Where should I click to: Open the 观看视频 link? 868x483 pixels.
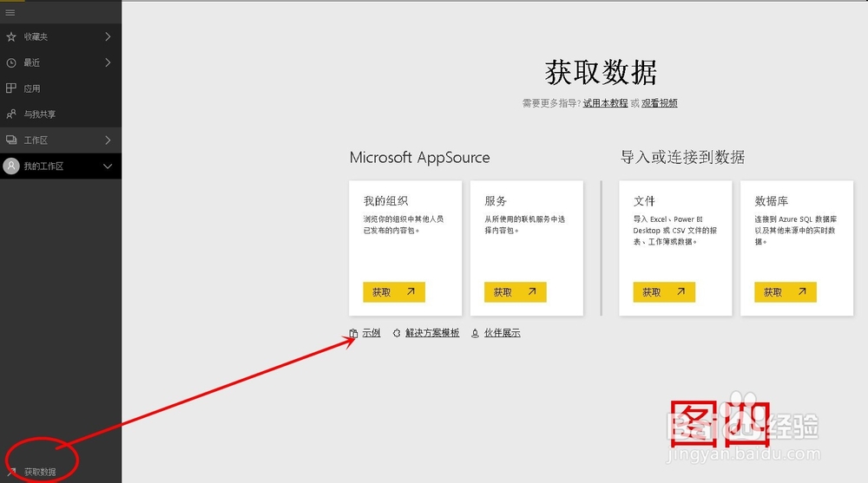click(660, 103)
